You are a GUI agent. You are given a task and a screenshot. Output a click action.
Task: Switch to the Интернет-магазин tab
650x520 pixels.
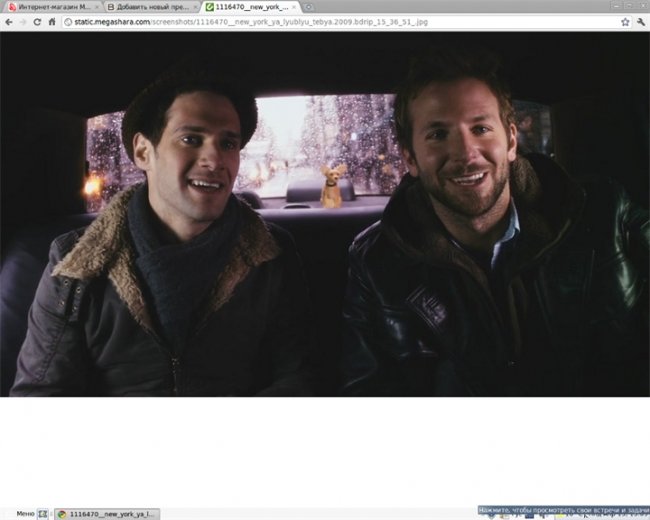click(x=48, y=7)
